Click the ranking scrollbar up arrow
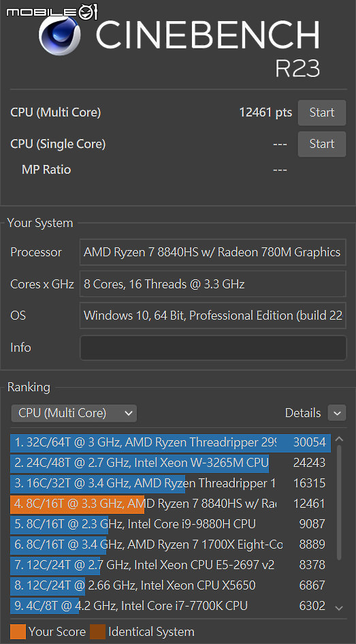The width and height of the screenshot is (356, 644). tap(339, 439)
